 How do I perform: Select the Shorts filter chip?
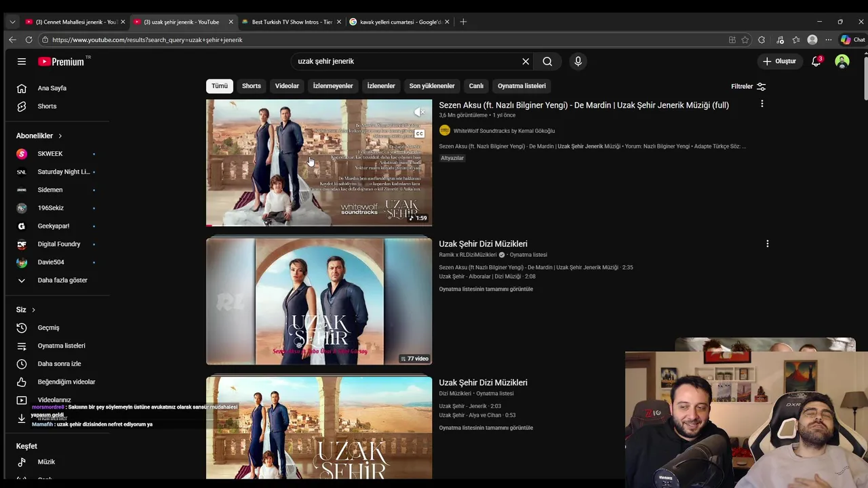[252, 86]
